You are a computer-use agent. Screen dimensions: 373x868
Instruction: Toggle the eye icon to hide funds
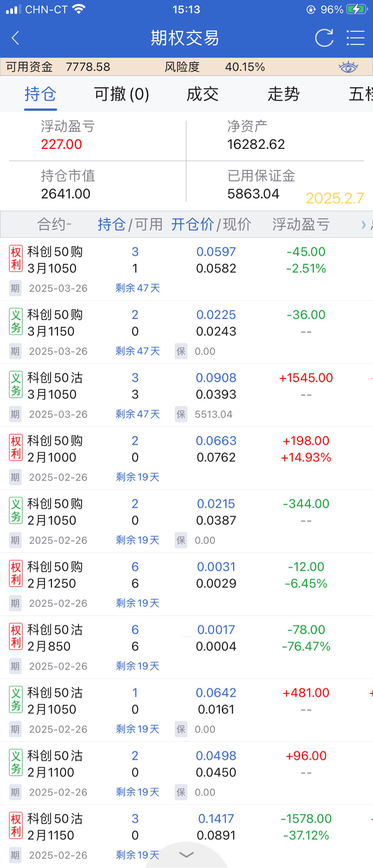tap(348, 67)
